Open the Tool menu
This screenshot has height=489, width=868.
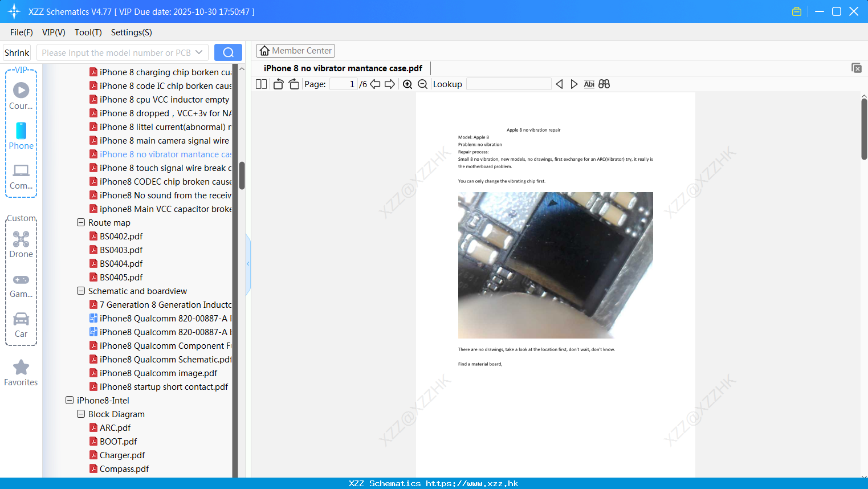88,32
